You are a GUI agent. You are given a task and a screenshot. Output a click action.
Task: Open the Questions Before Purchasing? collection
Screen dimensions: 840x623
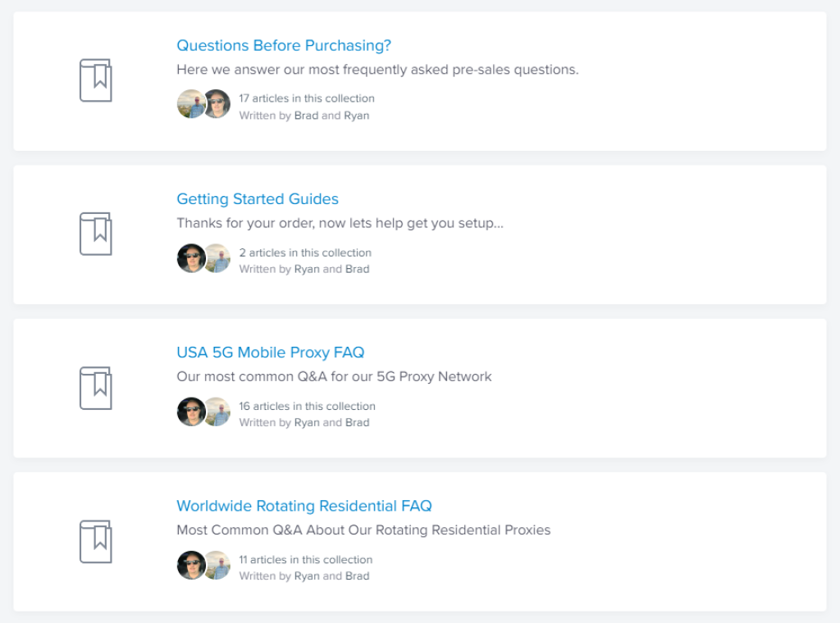(284, 46)
